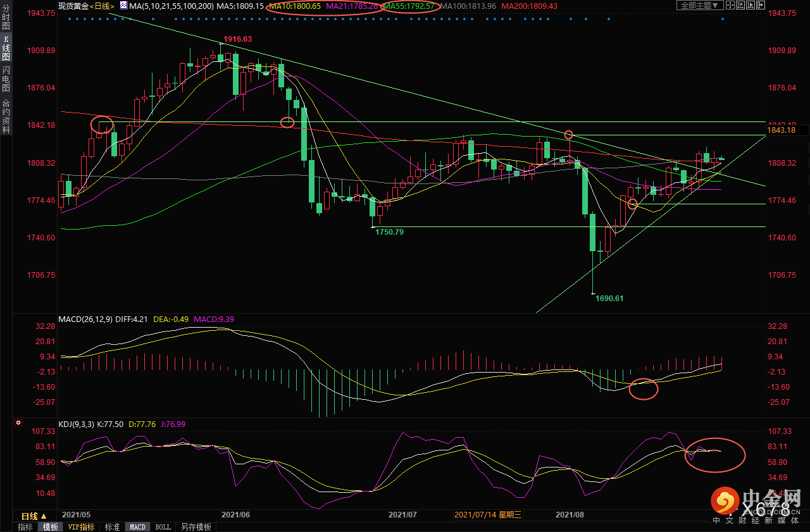This screenshot has width=810, height=532.
Task: Select the 指标 bottom tab
Action: pos(25,527)
